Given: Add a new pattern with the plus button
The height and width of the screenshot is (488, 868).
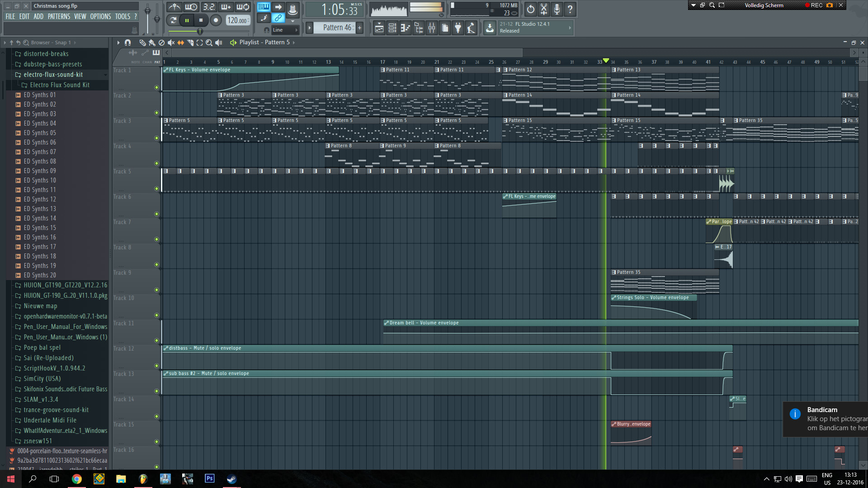Looking at the screenshot, I should [360, 28].
